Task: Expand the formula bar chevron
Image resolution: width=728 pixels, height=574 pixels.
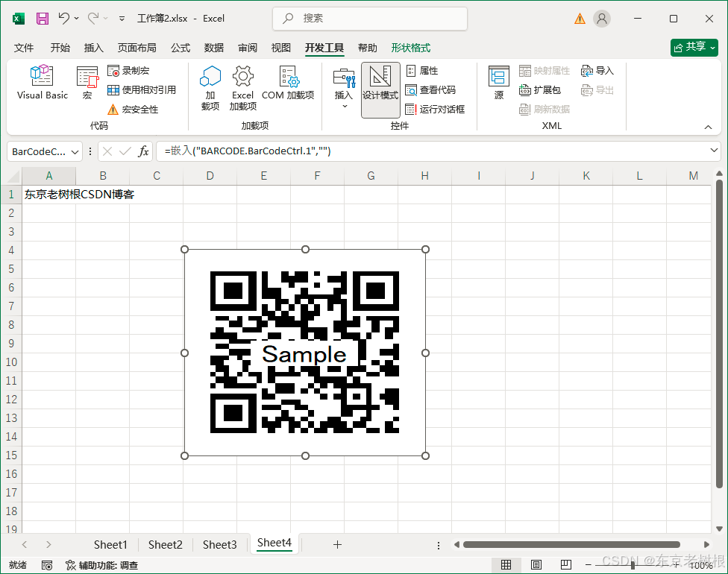Action: click(714, 151)
